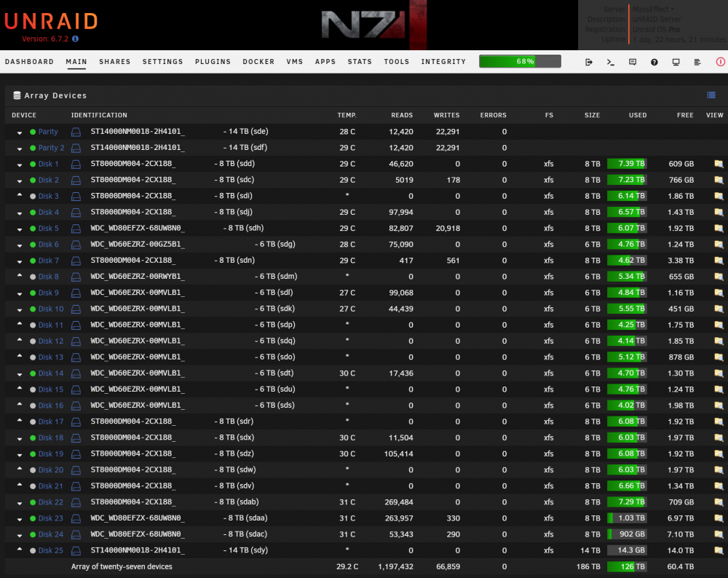Viewport: 728px width, 578px height.
Task: Click the drive icon next to Parity
Action: 76,132
